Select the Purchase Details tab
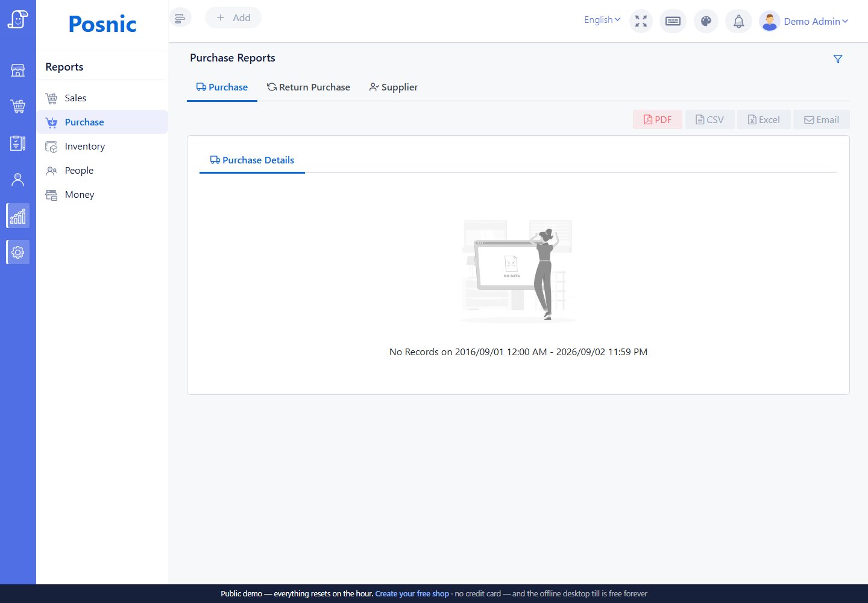 pos(252,160)
